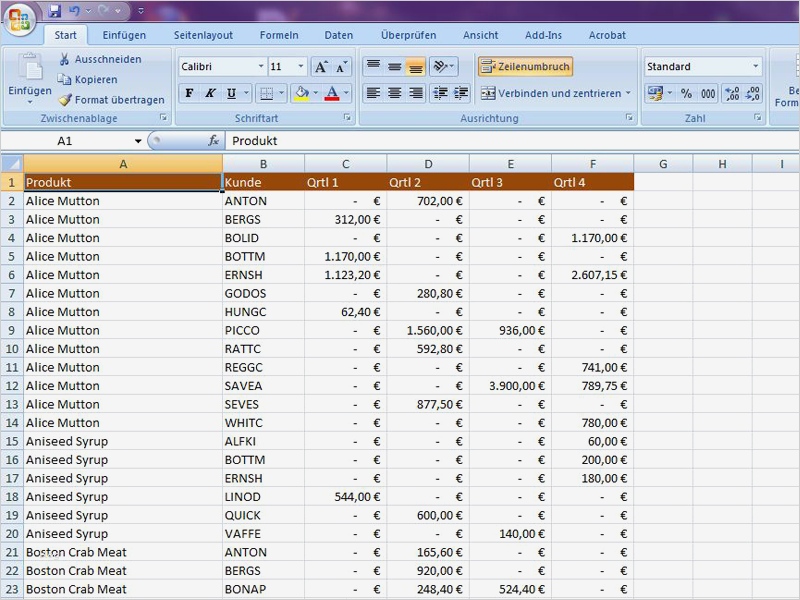Apply percent style format
Image resolution: width=800 pixels, height=600 pixels.
(686, 93)
